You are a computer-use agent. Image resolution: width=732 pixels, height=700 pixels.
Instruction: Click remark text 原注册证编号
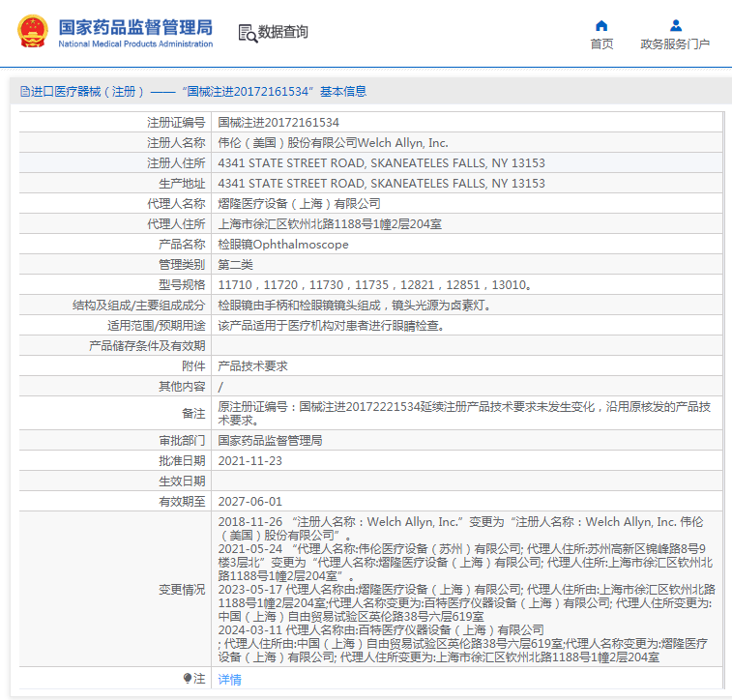point(464,414)
